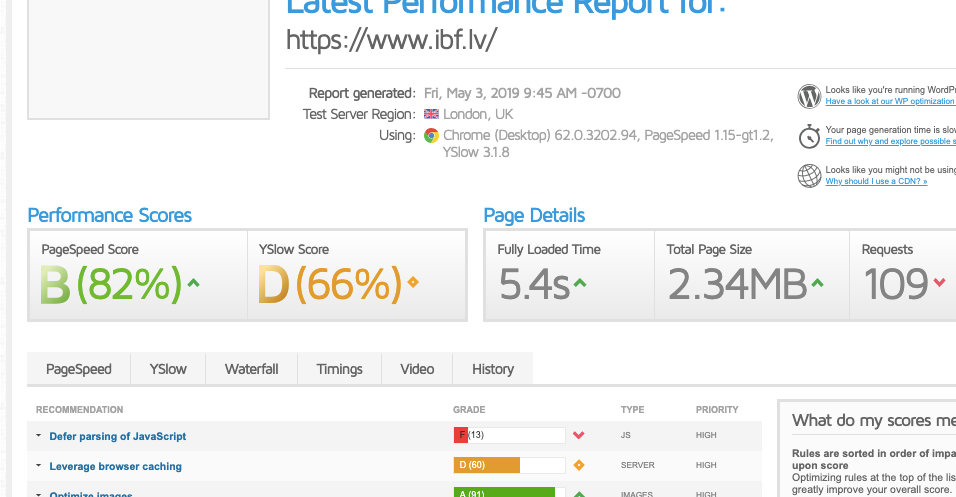This screenshot has height=497, width=956.
Task: Click red down arrow in Defer parsing row
Action: point(578,436)
